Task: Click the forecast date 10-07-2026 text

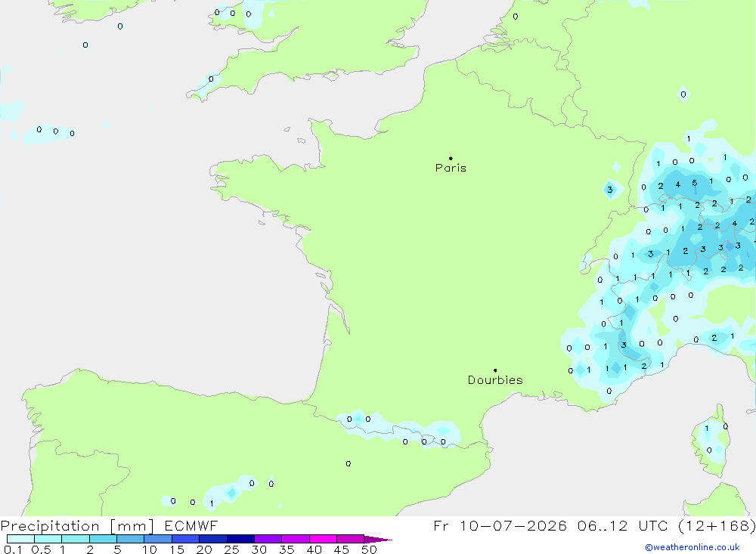Action: point(513,525)
